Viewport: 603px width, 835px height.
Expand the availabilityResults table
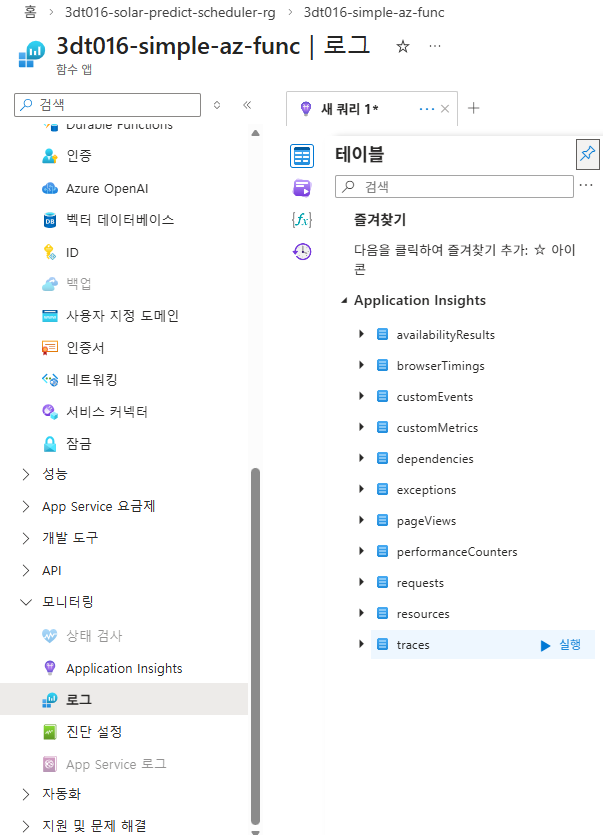coord(361,334)
